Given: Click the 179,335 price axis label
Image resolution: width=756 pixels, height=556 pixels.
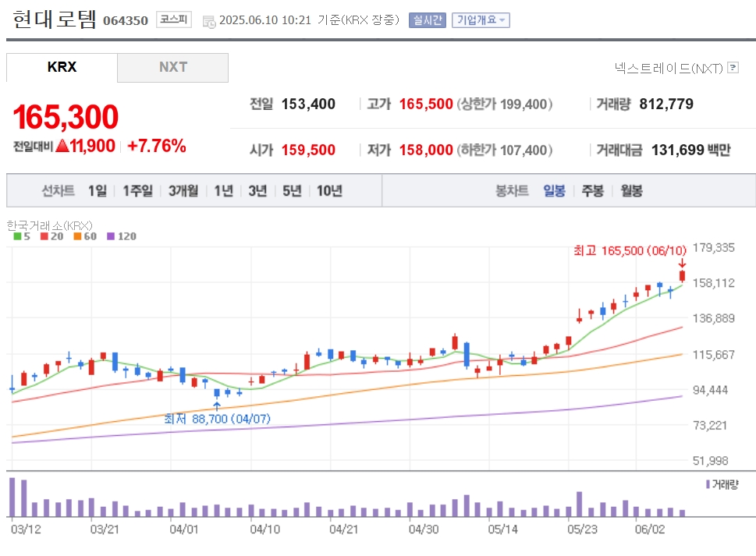Looking at the screenshot, I should point(714,248).
